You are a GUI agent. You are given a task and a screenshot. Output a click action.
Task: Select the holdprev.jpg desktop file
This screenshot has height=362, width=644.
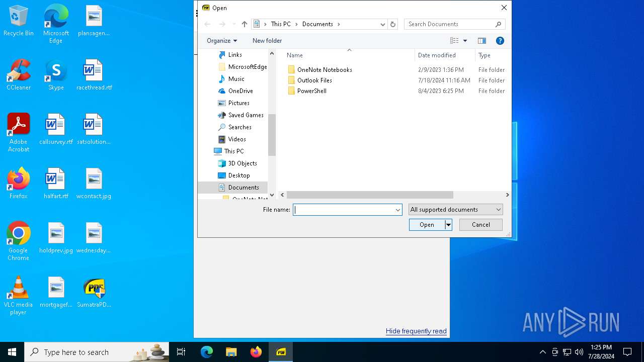56,238
